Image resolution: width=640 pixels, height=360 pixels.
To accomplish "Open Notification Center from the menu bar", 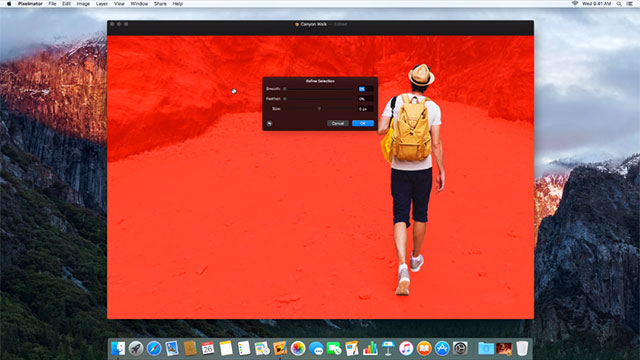I will point(630,4).
